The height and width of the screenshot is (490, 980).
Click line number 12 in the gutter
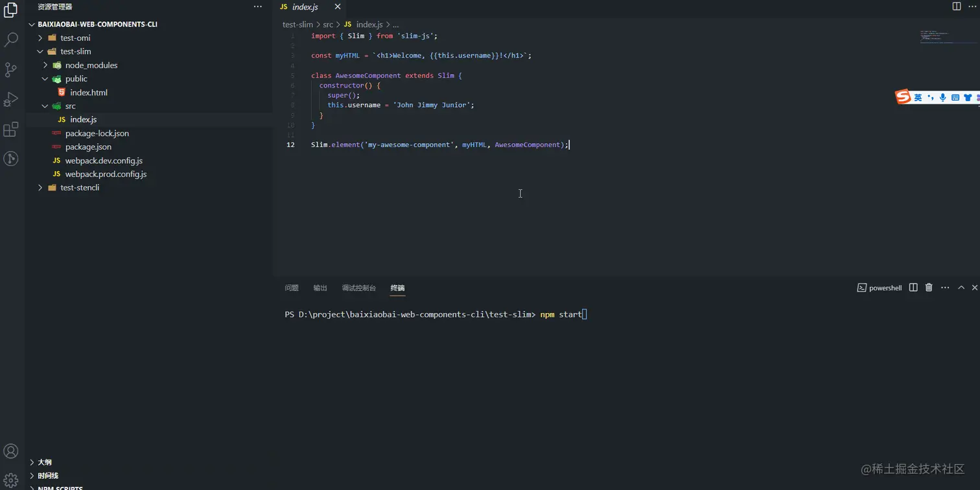[290, 145]
